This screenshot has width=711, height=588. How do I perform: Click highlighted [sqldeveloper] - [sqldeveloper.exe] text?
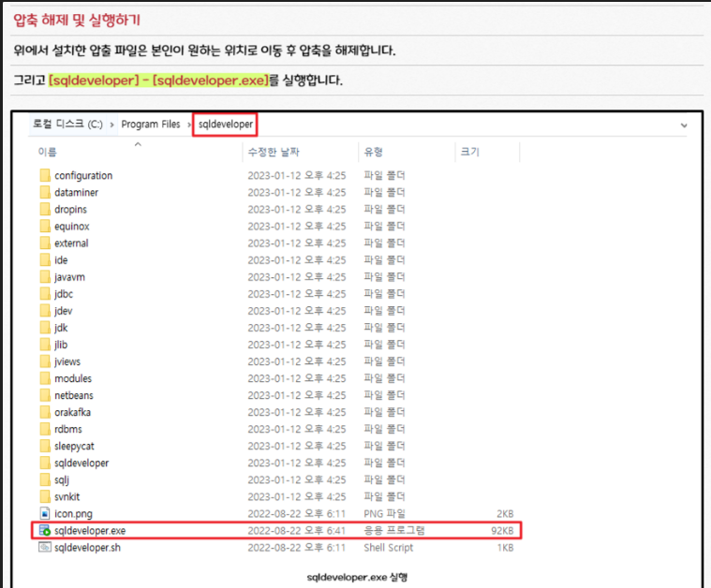point(158,81)
